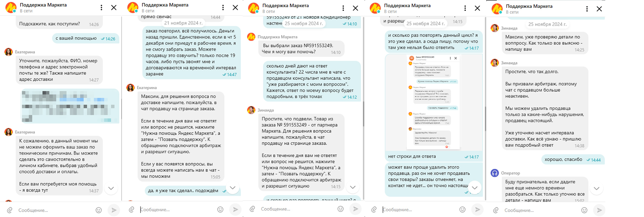Open three-dot menu in third chat panel

(343, 8)
